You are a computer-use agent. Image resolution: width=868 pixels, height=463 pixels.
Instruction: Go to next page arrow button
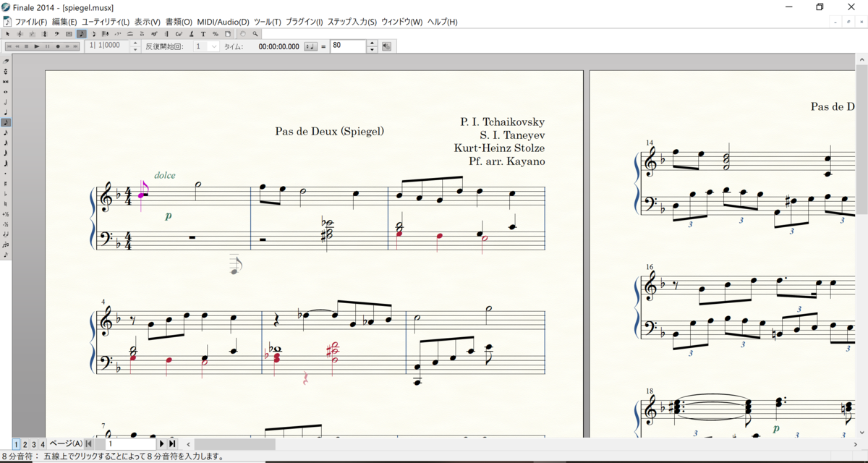[162, 444]
